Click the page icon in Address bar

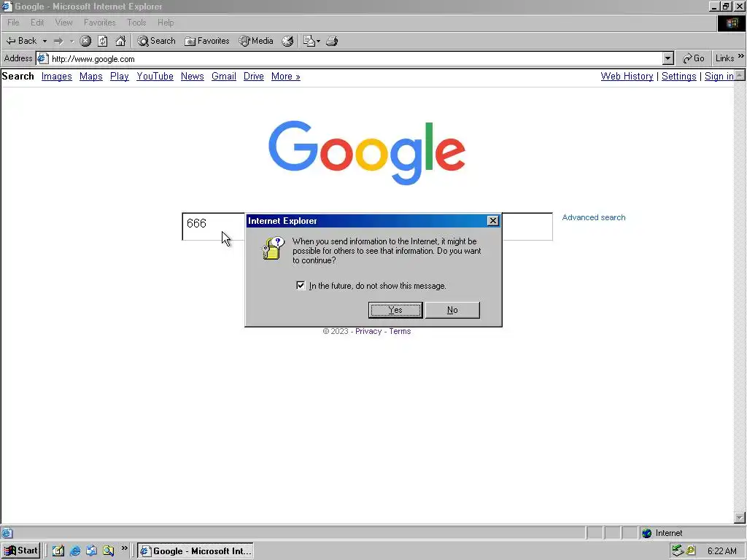pyautogui.click(x=43, y=58)
